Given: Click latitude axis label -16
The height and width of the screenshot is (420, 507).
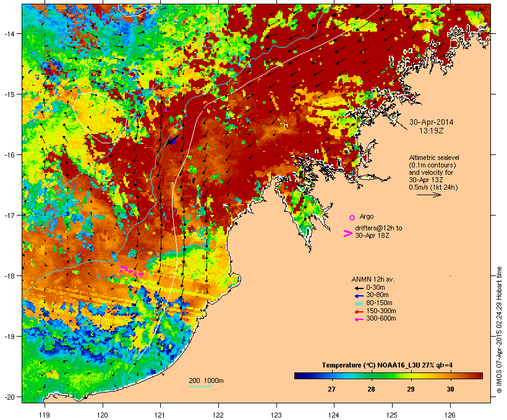Looking at the screenshot, I should coord(9,155).
